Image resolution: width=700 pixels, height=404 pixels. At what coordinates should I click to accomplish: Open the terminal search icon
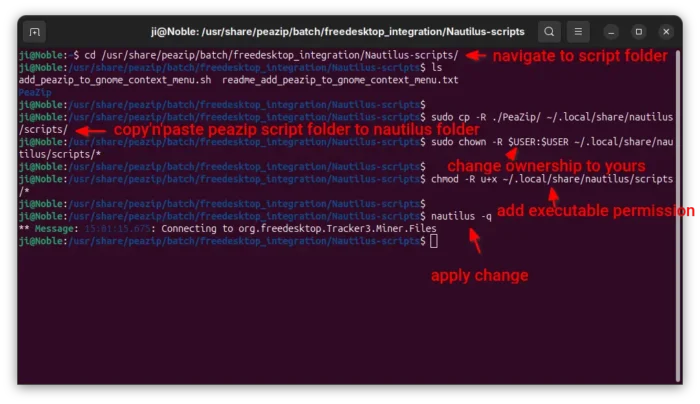tap(549, 32)
